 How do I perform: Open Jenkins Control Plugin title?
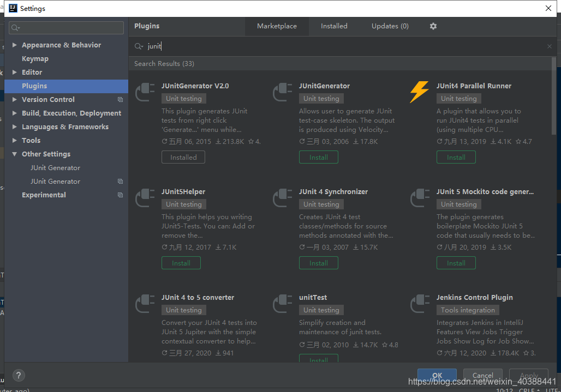click(x=474, y=297)
